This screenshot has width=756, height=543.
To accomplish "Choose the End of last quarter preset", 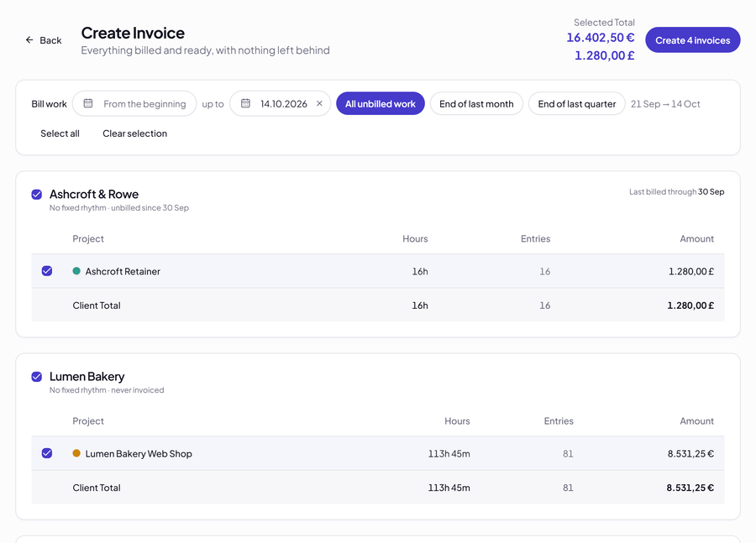I will [576, 103].
